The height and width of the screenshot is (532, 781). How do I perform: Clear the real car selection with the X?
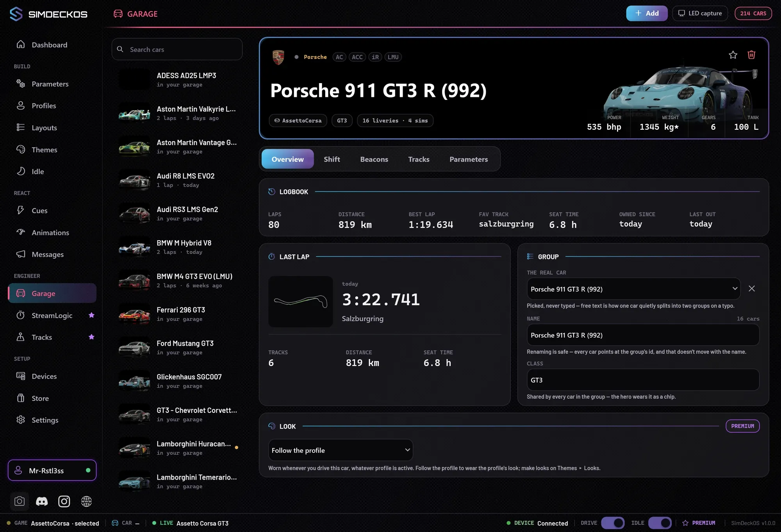click(x=752, y=289)
